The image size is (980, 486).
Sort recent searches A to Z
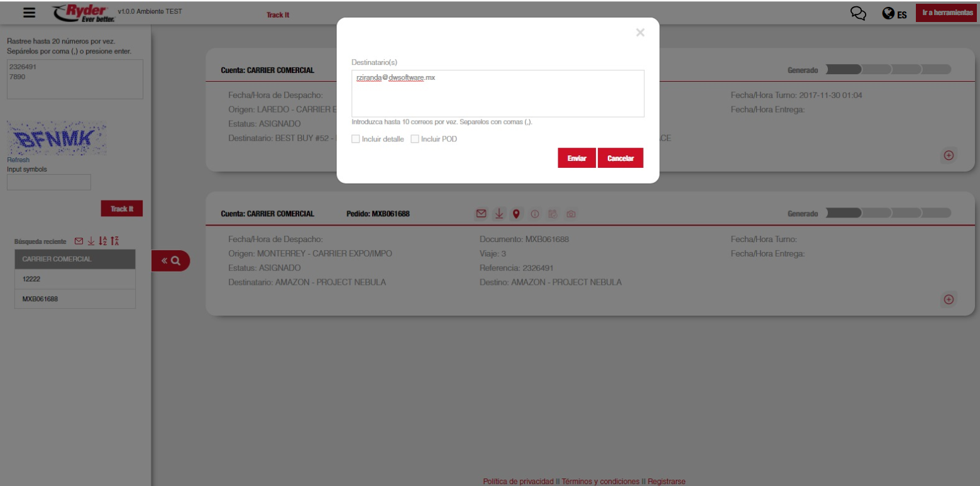[103, 241]
